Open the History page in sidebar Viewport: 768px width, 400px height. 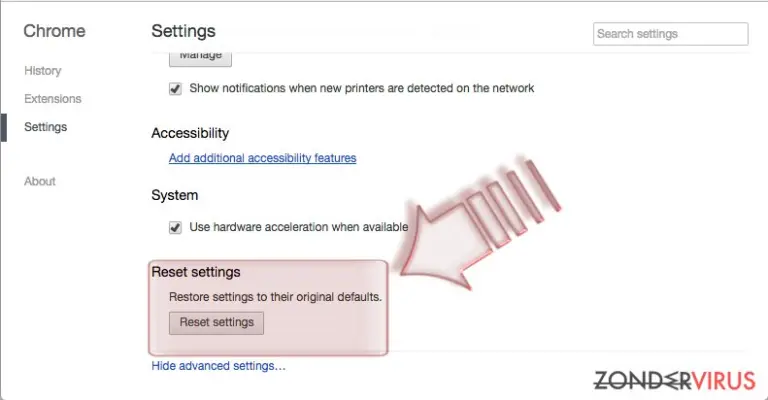(43, 71)
